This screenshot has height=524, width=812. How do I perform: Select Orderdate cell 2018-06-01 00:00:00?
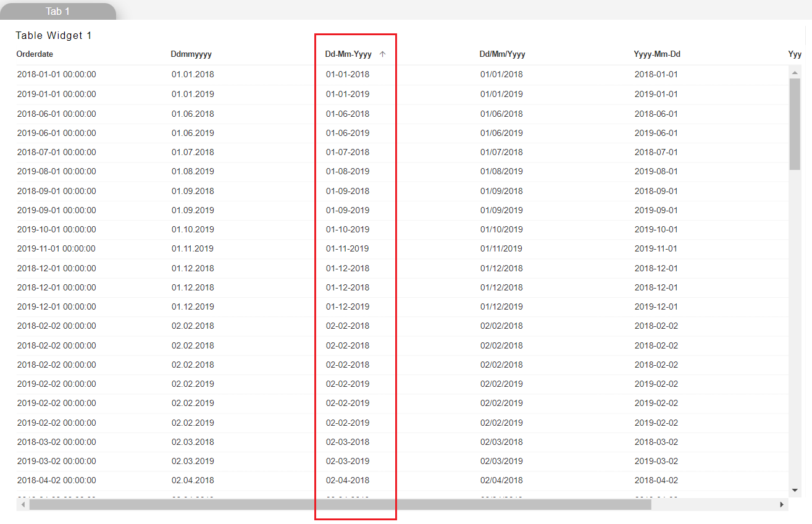(x=56, y=114)
